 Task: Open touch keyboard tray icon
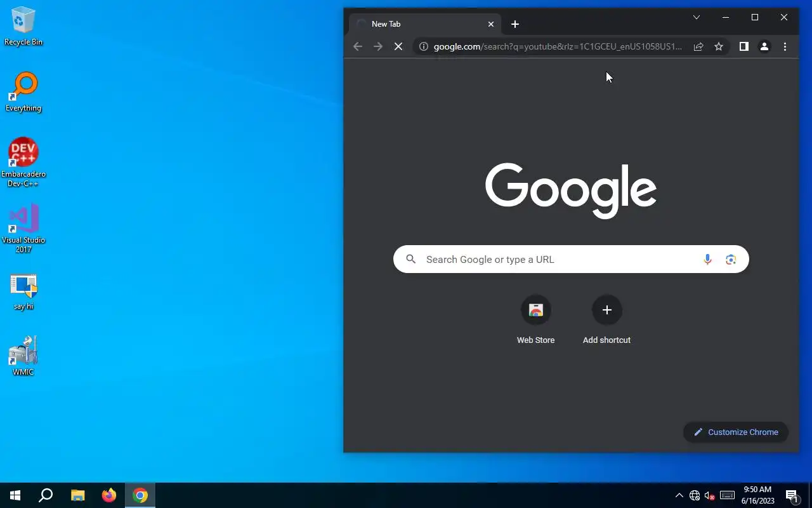pos(728,495)
